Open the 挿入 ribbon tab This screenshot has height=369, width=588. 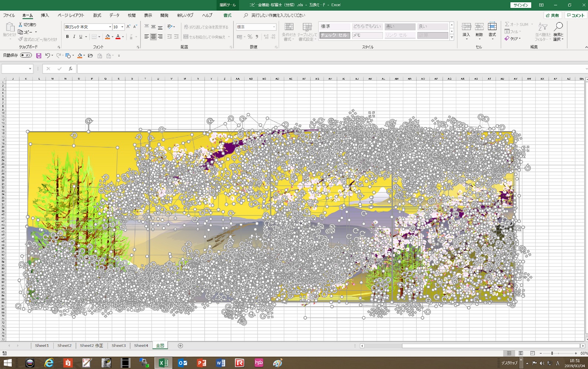pyautogui.click(x=45, y=15)
